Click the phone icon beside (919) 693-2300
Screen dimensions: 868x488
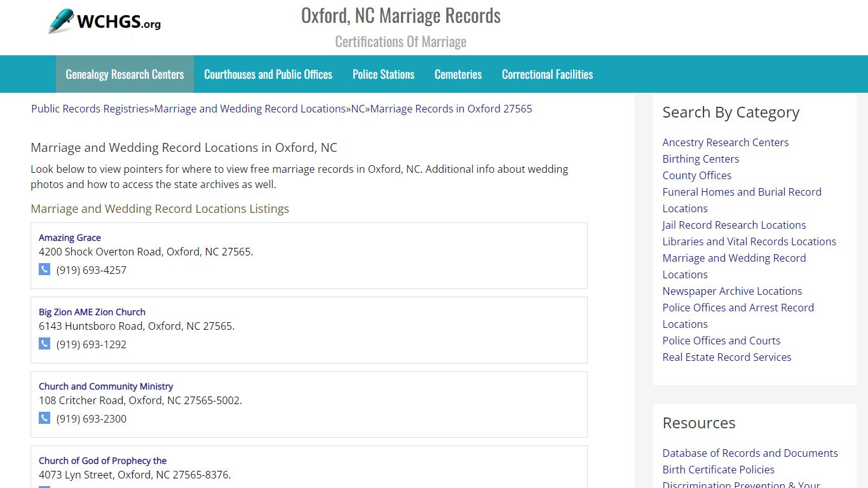[44, 418]
